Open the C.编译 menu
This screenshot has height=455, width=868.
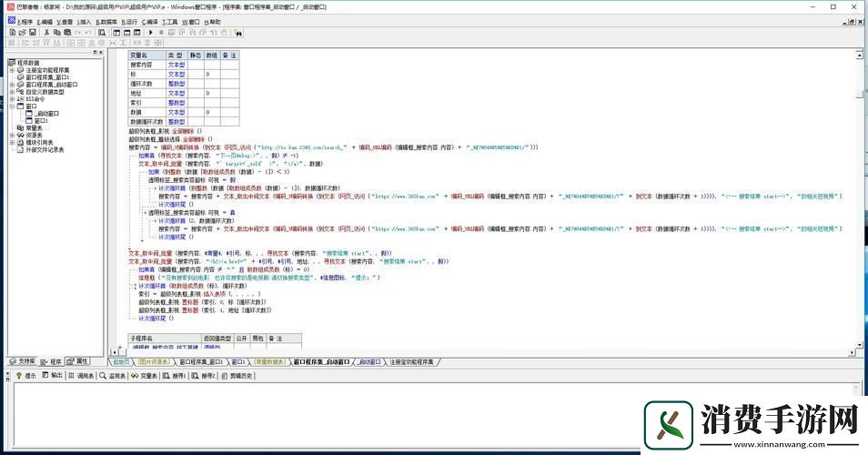click(149, 22)
